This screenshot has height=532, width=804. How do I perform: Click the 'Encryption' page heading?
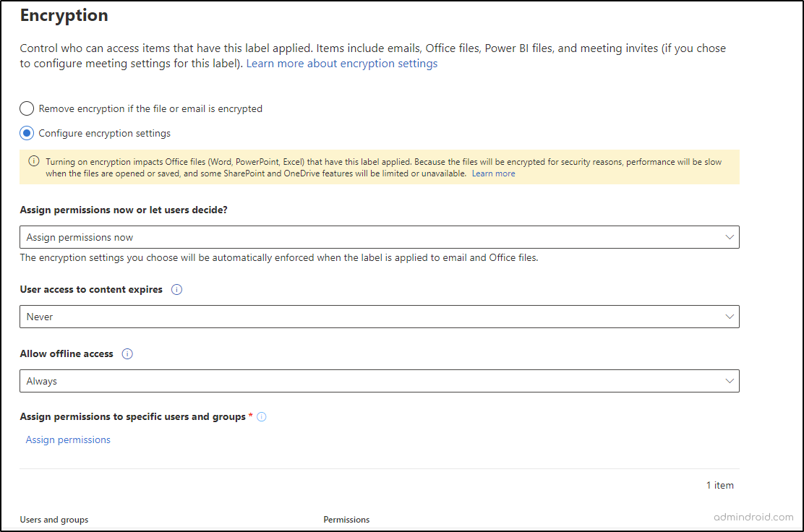pos(64,15)
